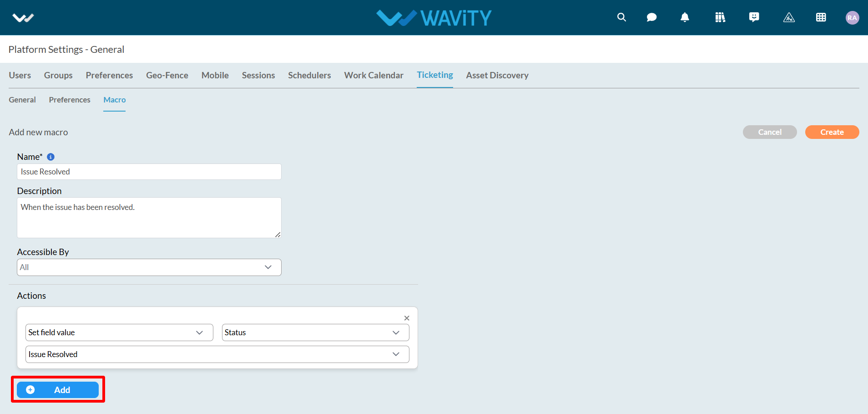Click the Name field info icon
The width and height of the screenshot is (868, 414).
click(x=51, y=157)
